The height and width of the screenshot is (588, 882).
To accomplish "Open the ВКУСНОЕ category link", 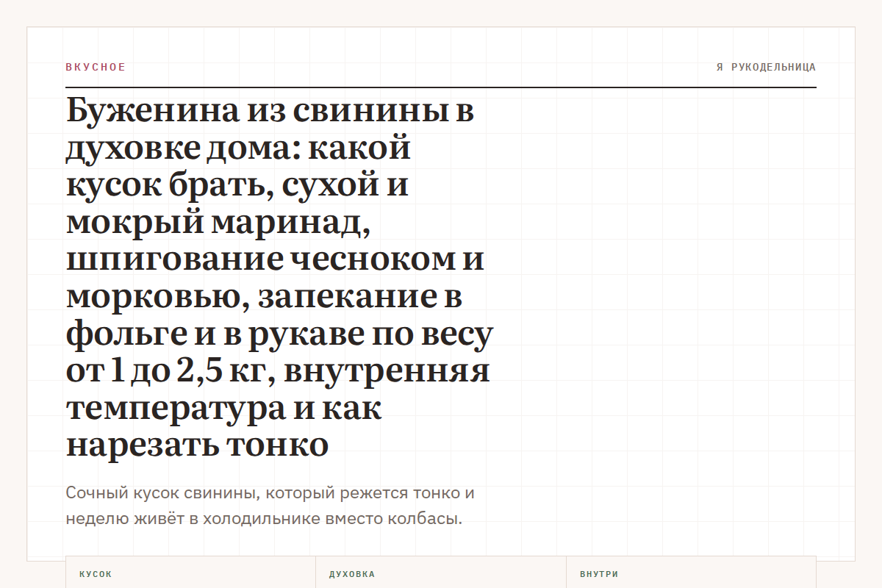I will (96, 67).
